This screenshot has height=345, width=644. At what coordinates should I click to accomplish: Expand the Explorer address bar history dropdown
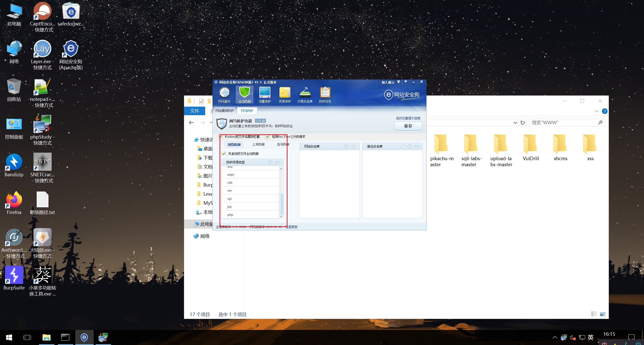[x=515, y=123]
